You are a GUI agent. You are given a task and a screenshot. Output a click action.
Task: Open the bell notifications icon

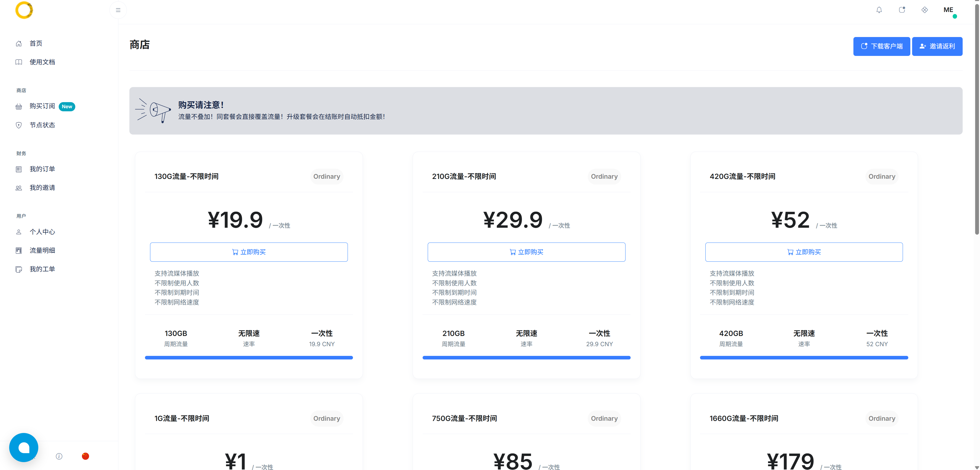click(x=879, y=10)
